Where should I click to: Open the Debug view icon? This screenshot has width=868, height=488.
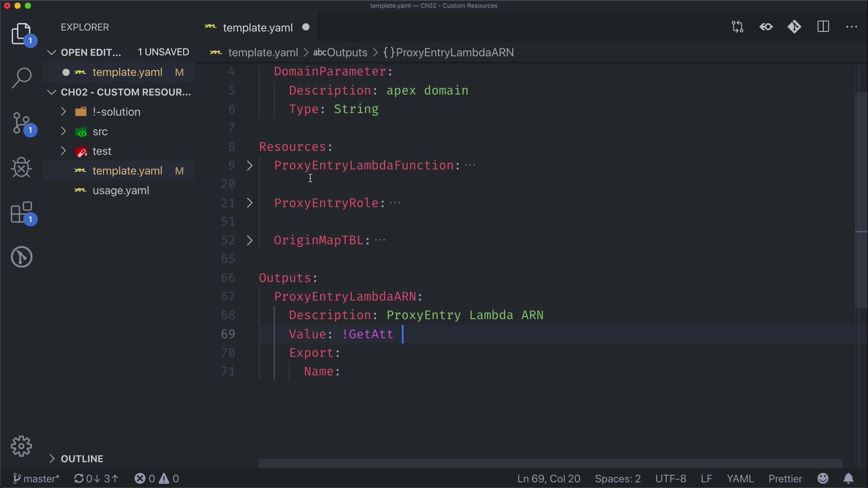click(21, 168)
